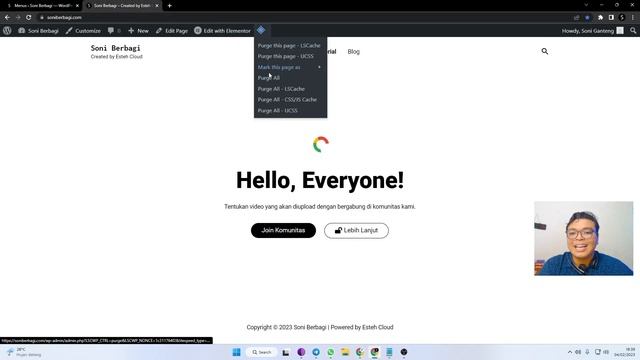This screenshot has height=360, width=640.
Task: Expand the Mark this page as submenu
Action: [289, 67]
